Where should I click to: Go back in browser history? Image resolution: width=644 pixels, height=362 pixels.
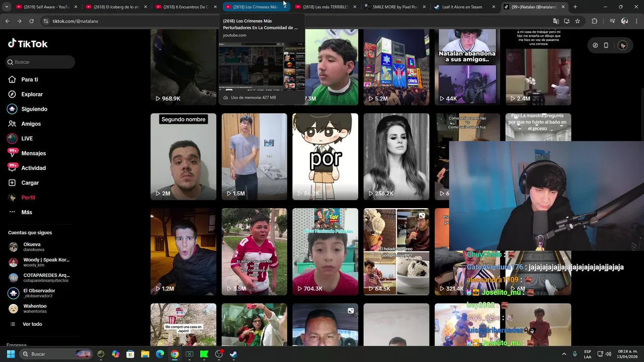click(7, 21)
